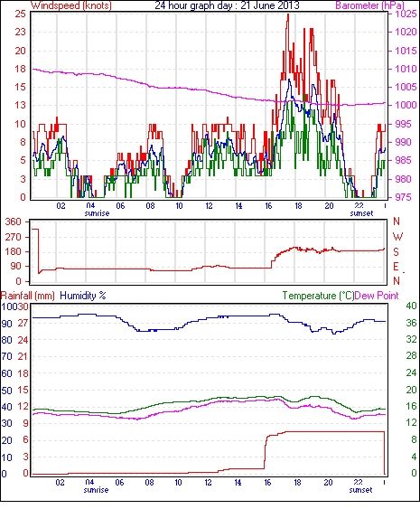The width and height of the screenshot is (420, 509).
Task: Click the Windspeed (knots) legend label
Action: click(71, 5)
